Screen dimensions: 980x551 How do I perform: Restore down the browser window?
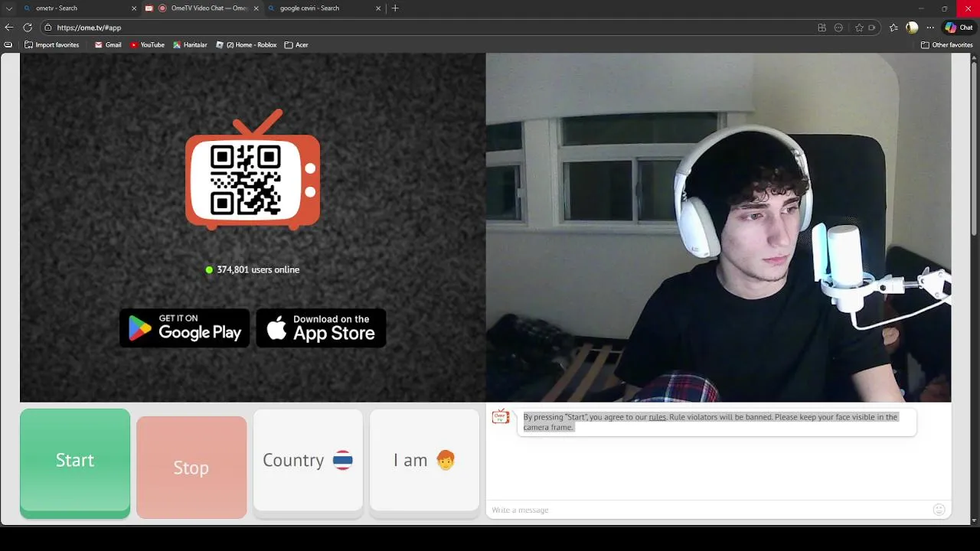(944, 8)
